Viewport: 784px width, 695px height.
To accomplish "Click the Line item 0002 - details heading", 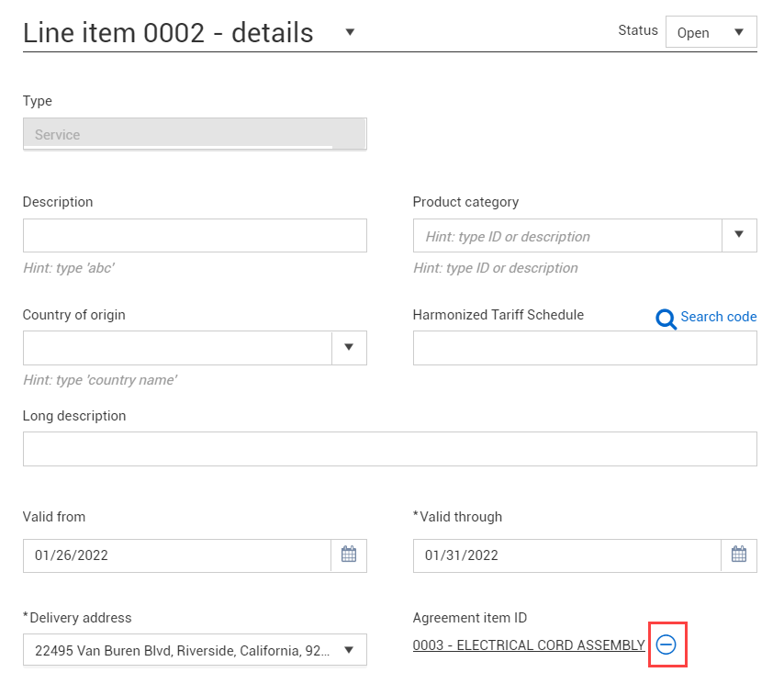I will (168, 33).
